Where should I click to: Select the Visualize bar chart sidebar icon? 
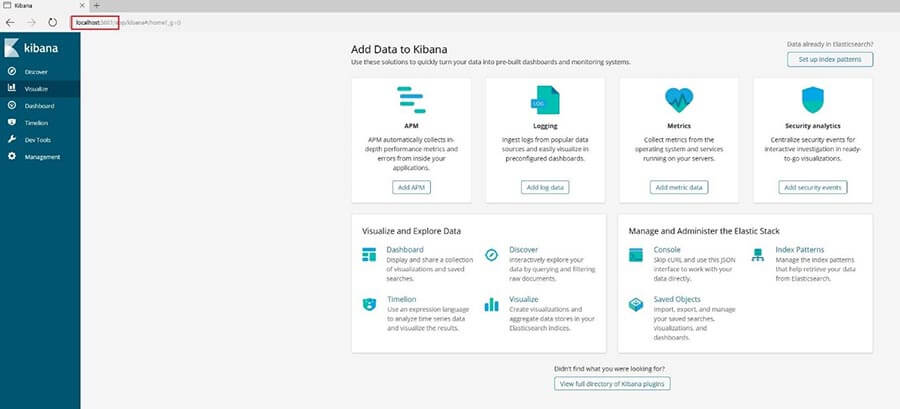click(x=11, y=88)
